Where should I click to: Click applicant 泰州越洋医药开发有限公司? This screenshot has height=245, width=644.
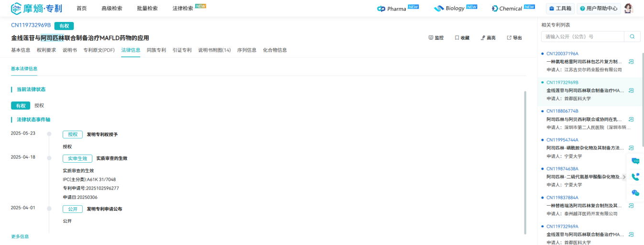click(591, 213)
